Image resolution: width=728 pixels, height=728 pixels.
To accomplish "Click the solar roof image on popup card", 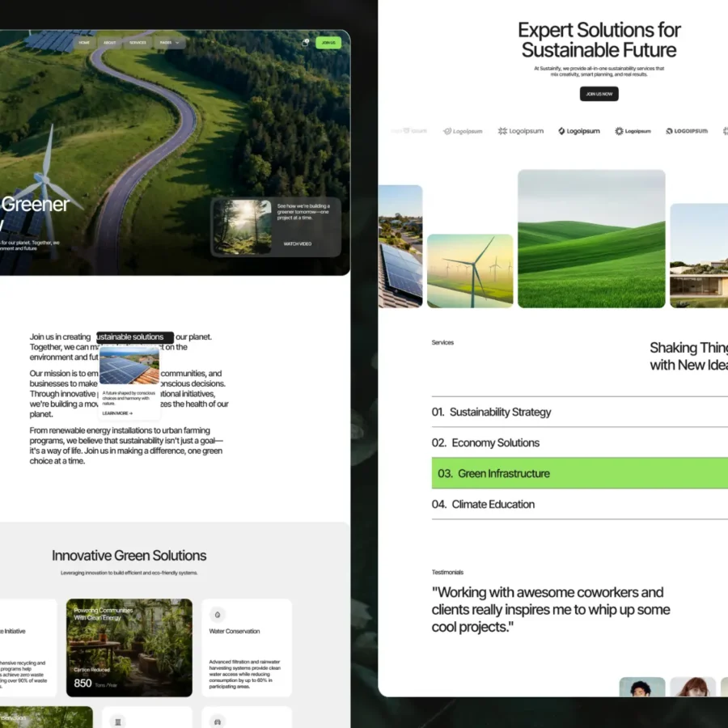I will tap(129, 366).
